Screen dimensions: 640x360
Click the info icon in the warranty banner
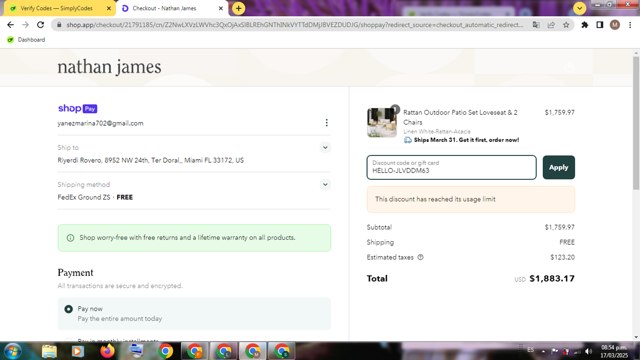[x=70, y=238]
